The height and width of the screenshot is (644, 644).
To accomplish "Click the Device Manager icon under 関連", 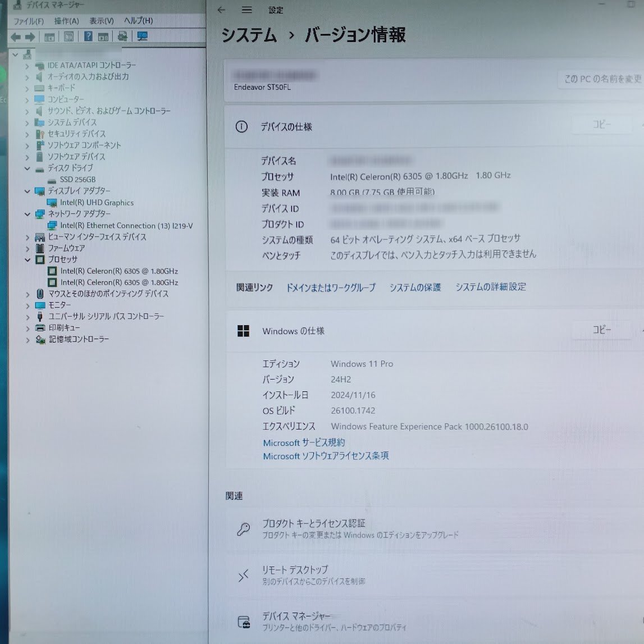I will [243, 621].
